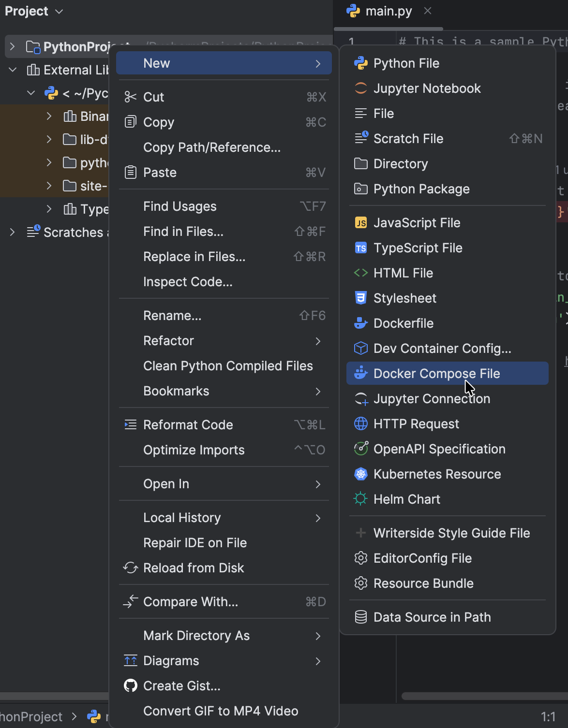Close the main.py editor tab
The width and height of the screenshot is (568, 728).
click(x=428, y=11)
